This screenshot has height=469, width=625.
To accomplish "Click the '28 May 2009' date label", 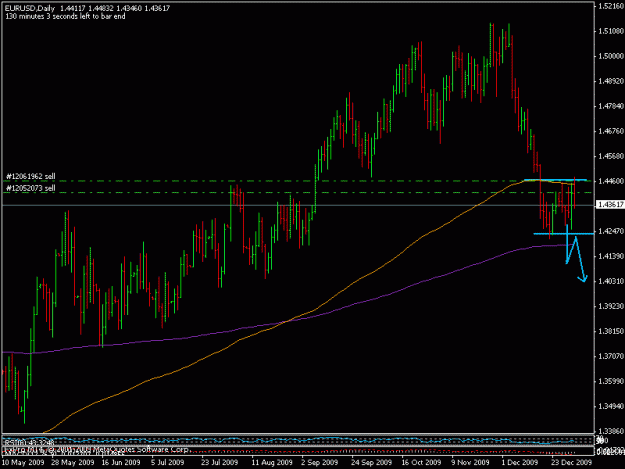I will click(73, 463).
